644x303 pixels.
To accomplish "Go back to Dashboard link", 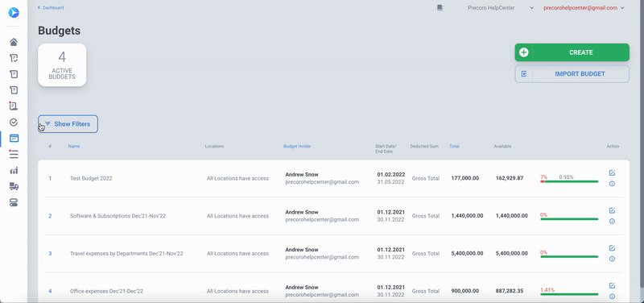I will [x=51, y=8].
